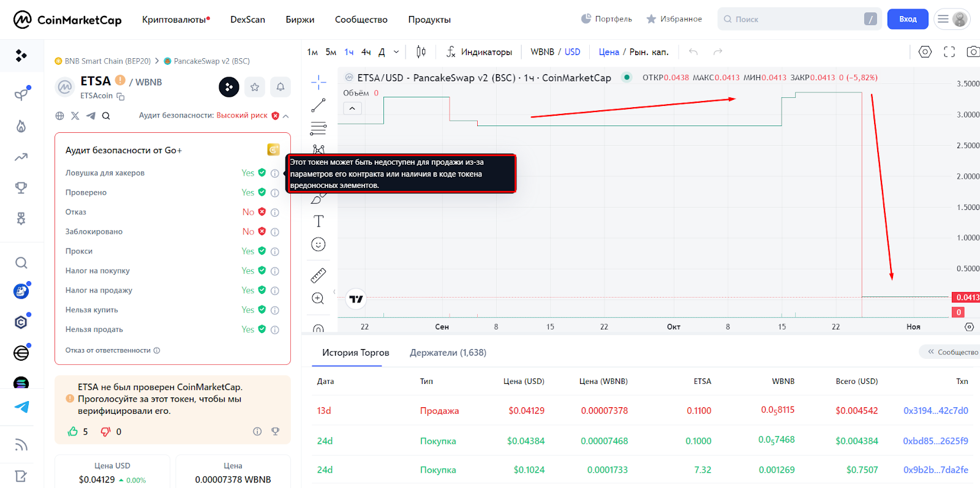Select the trend line drawing tool

point(318,105)
